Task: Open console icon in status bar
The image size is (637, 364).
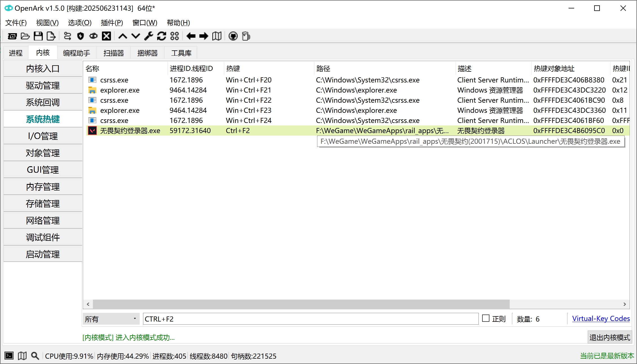Action: coord(9,356)
